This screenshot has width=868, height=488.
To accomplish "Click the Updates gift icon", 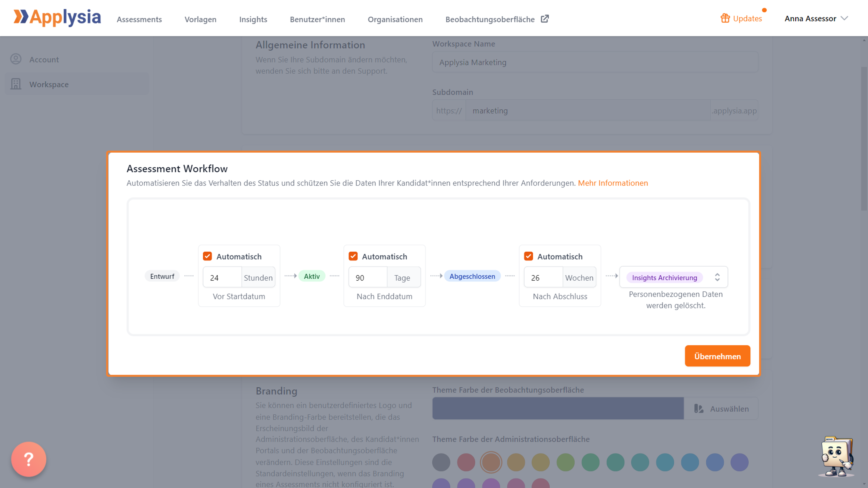I will (x=725, y=18).
